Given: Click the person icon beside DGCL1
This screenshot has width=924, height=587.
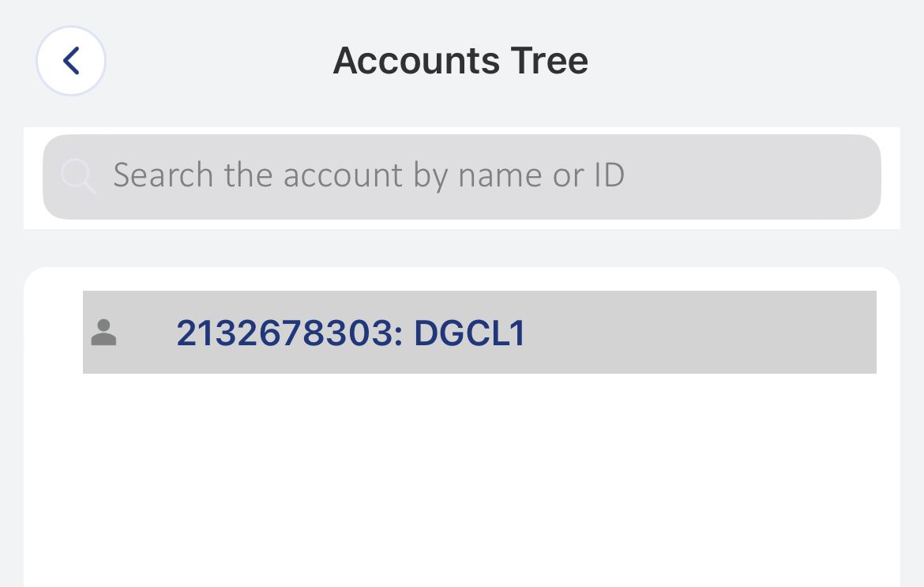Looking at the screenshot, I should point(103,333).
